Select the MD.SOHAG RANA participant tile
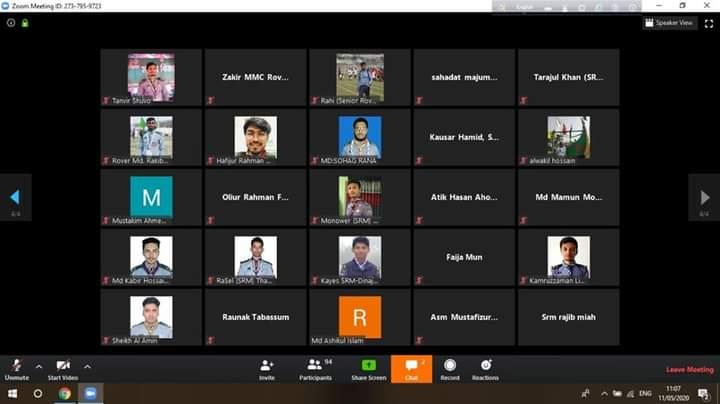720x404 pixels. tap(359, 137)
